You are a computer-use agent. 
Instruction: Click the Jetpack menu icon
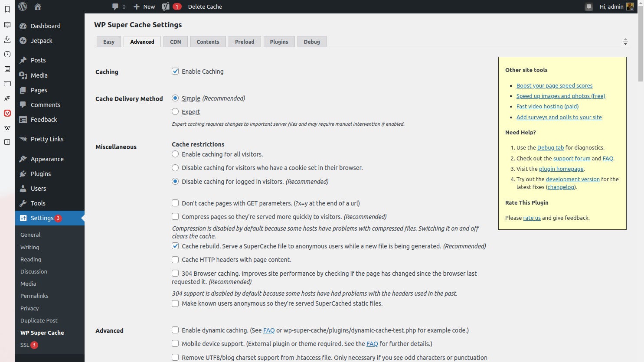[x=23, y=41]
